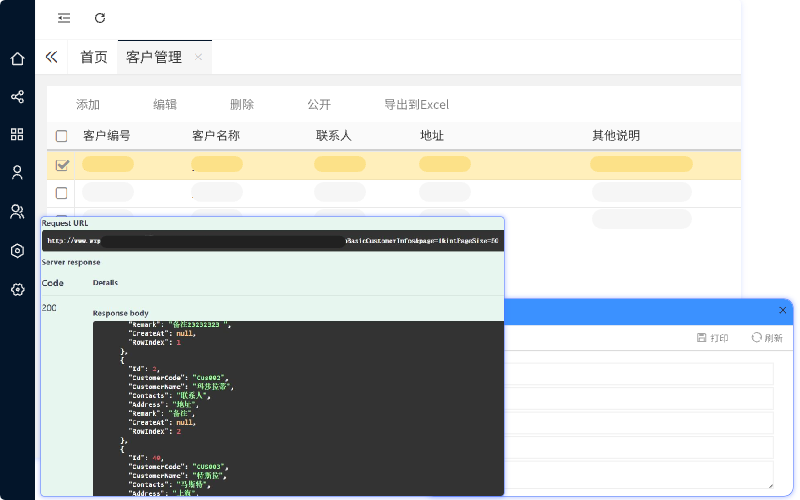Click the double-chevron tab scroll arrow
Image resolution: width=800 pixels, height=500 pixels.
pyautogui.click(x=52, y=57)
